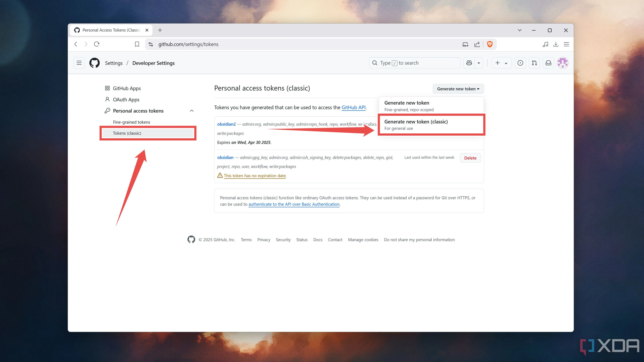This screenshot has height=362, width=644.
Task: Click Developer Settings breadcrumb
Action: click(153, 63)
